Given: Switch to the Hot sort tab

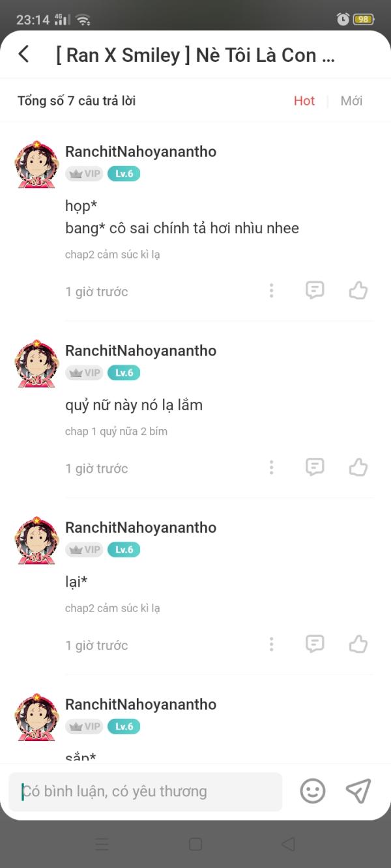Looking at the screenshot, I should 304,101.
